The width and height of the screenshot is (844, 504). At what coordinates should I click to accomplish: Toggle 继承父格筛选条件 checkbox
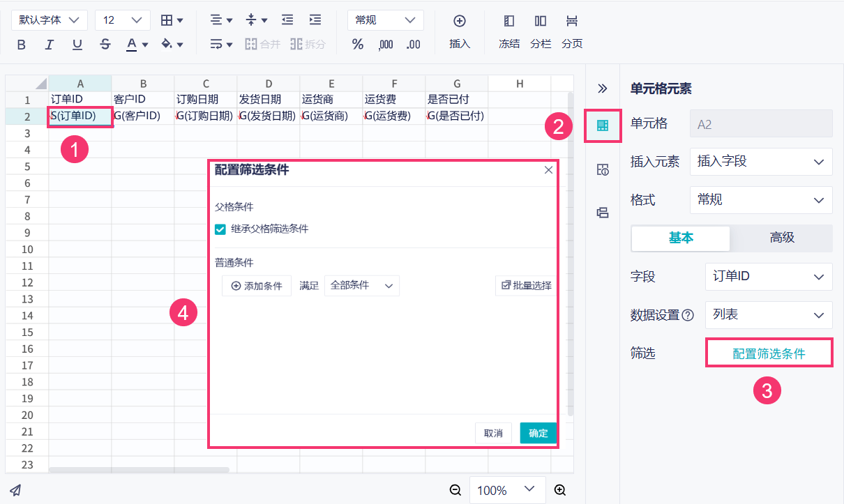[220, 229]
